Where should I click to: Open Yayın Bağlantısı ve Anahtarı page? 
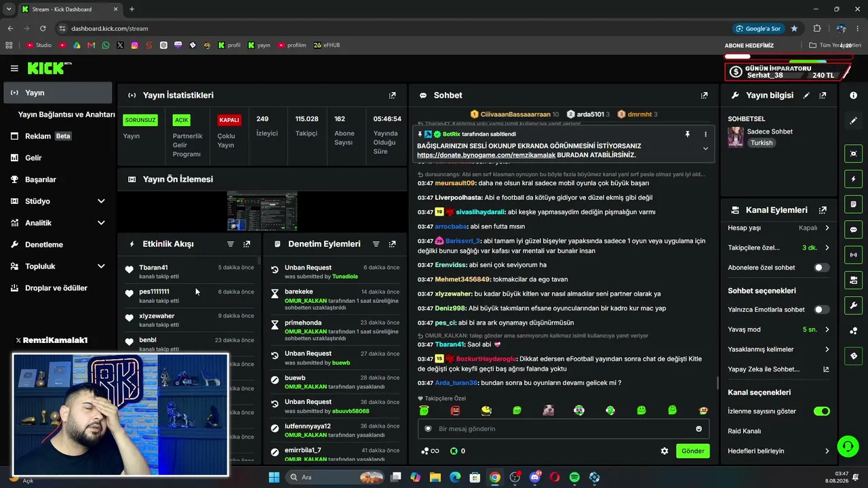point(66,115)
